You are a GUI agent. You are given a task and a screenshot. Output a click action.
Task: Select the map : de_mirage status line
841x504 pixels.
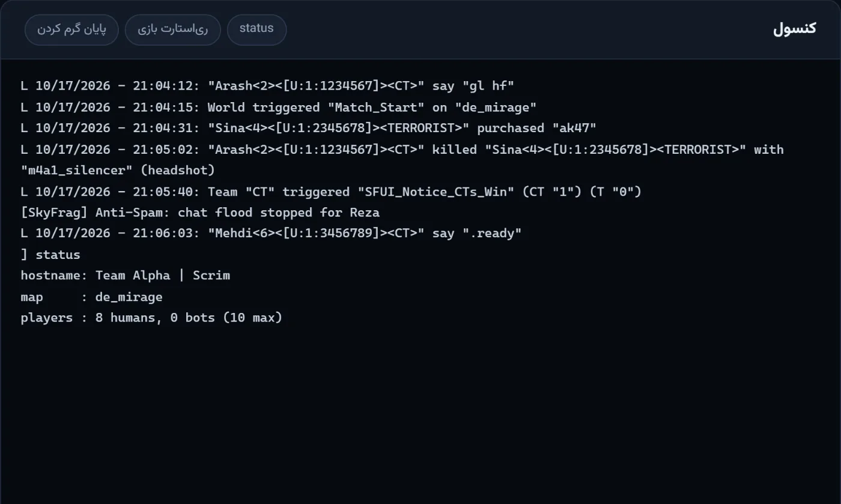pos(91,297)
